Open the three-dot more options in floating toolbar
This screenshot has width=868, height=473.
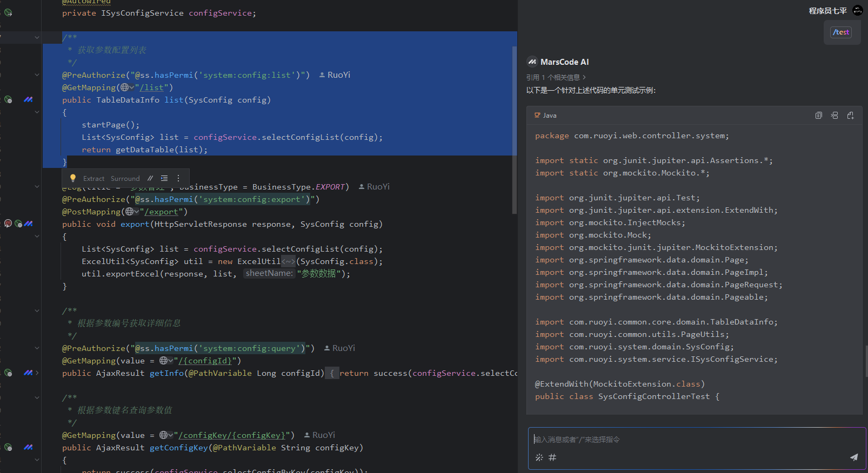178,178
